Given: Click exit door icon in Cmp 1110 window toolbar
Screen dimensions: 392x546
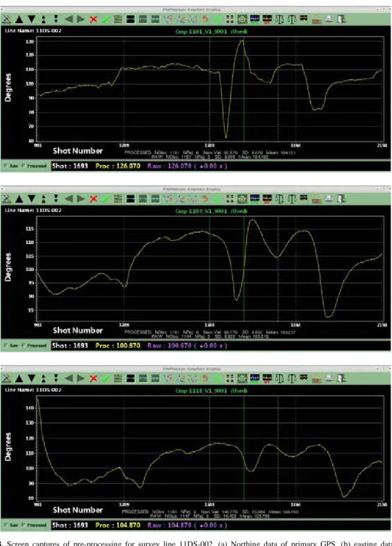Looking at the screenshot, I should [342, 378].
